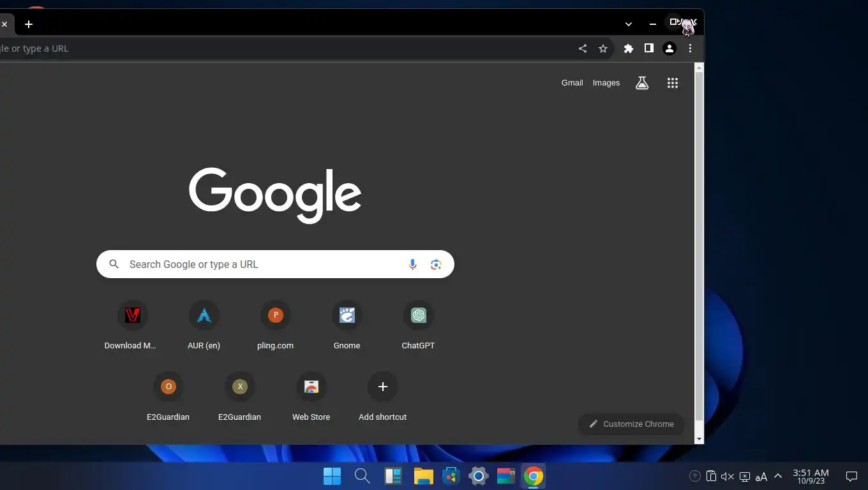Open a new tab with plus button
This screenshot has width=868, height=490.
coord(29,24)
